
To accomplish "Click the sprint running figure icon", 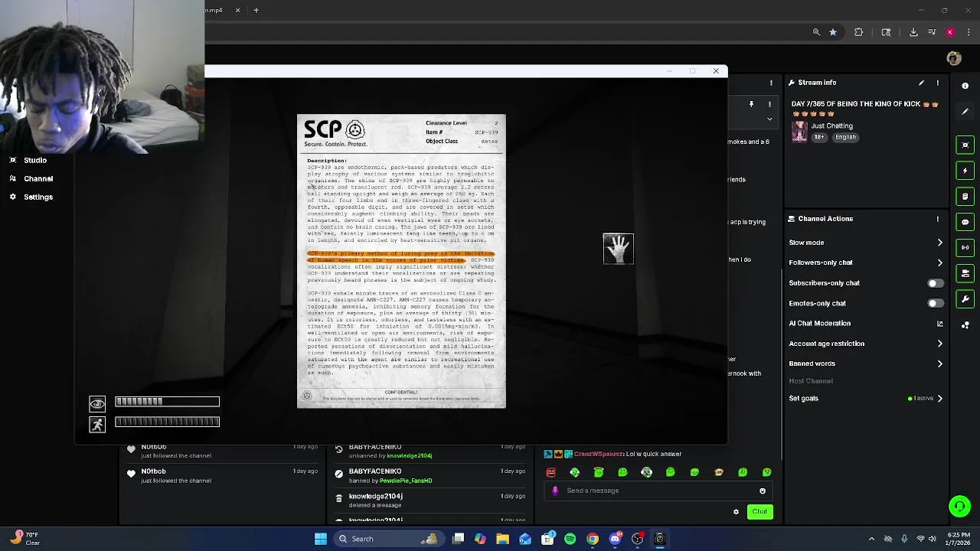I will pos(97,425).
